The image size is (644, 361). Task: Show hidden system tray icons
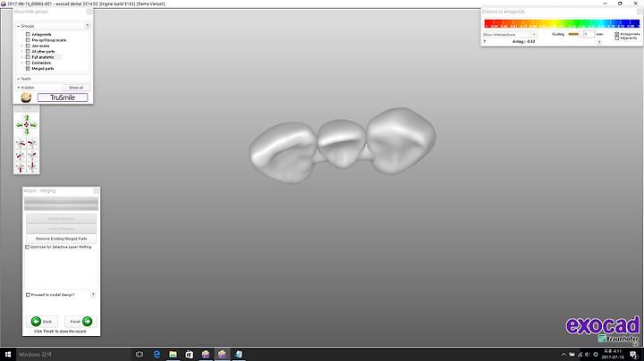pos(563,355)
